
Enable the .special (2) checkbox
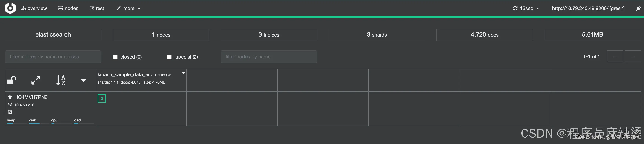(x=169, y=57)
